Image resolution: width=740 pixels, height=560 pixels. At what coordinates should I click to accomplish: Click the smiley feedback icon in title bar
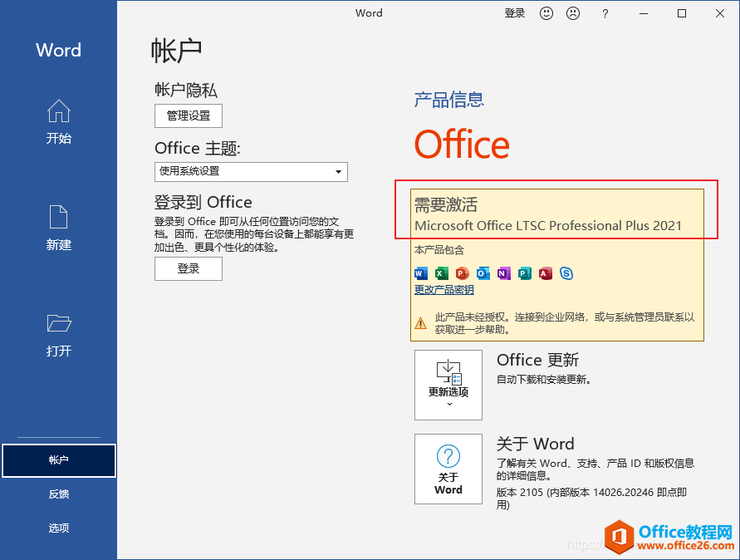[x=546, y=13]
